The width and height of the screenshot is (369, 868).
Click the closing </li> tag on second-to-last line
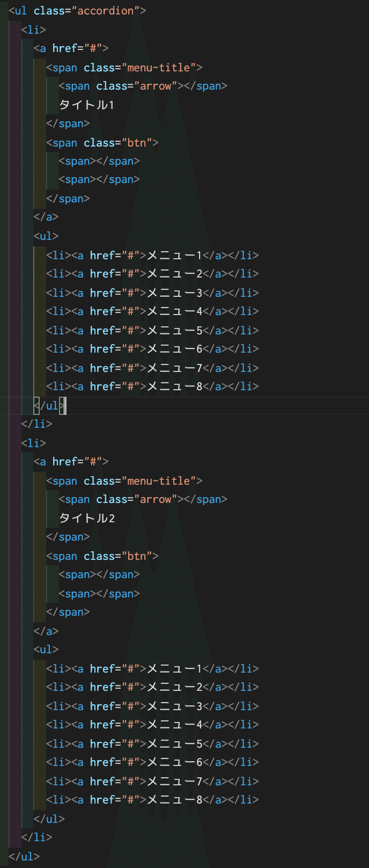(36, 837)
